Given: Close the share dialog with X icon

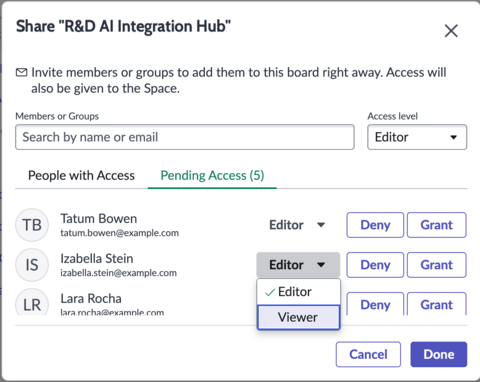Looking at the screenshot, I should pos(451,31).
